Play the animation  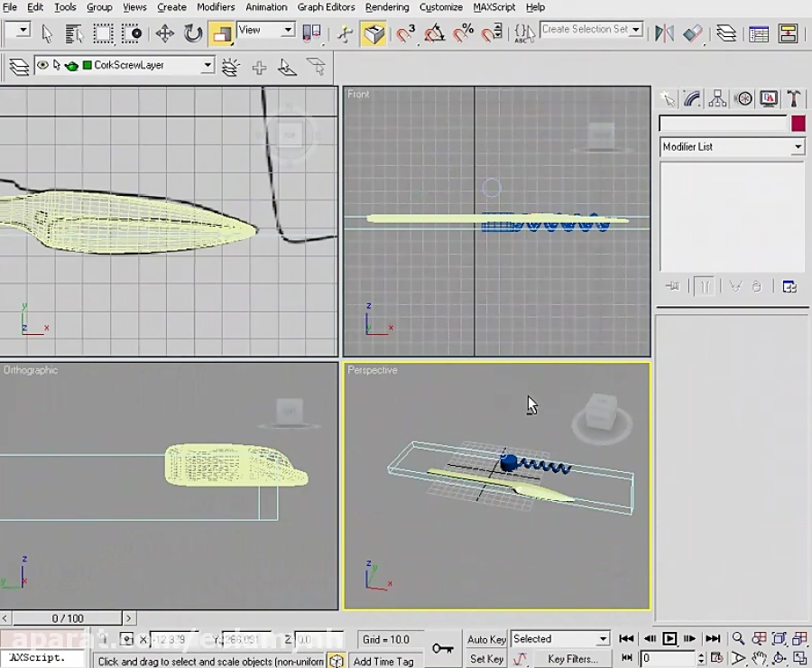669,638
